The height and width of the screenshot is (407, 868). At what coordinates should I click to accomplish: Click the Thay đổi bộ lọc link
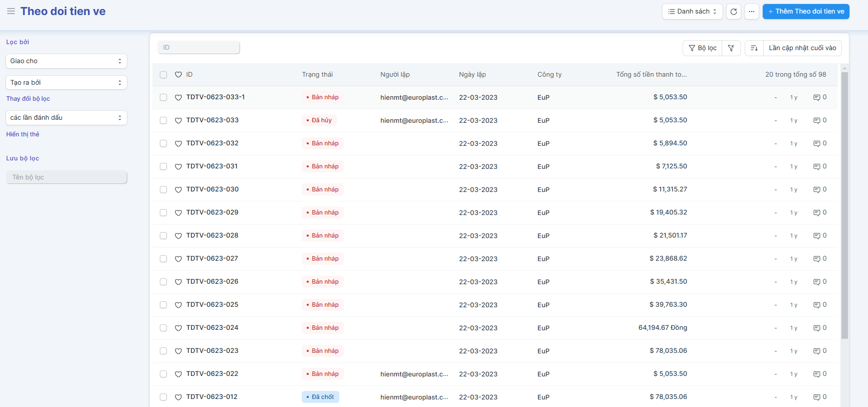tap(28, 99)
